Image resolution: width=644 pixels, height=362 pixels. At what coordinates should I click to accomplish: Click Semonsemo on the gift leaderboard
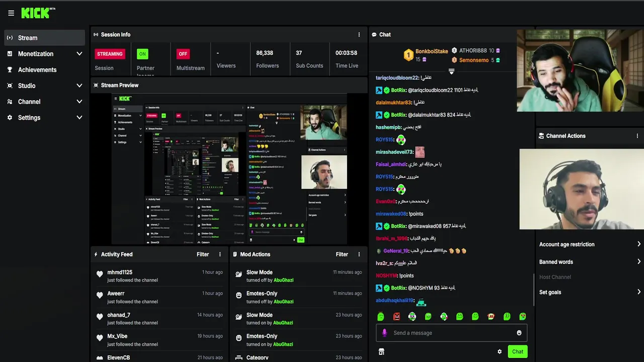point(474,60)
